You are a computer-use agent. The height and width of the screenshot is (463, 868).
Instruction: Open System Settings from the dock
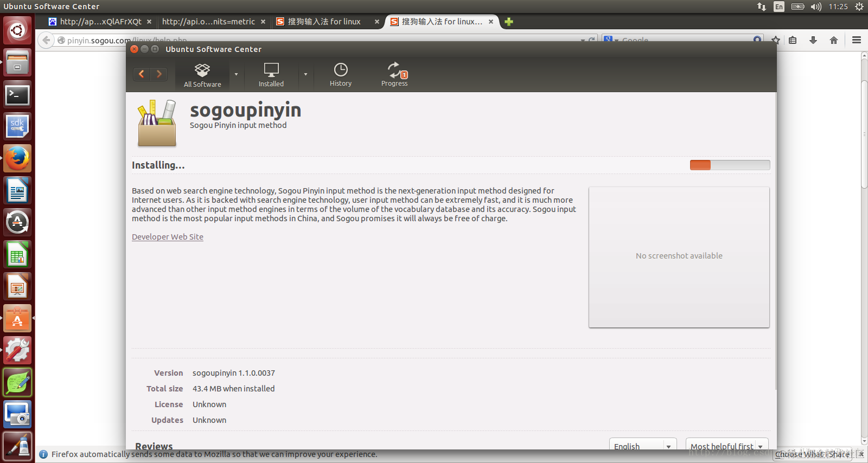[x=17, y=350]
